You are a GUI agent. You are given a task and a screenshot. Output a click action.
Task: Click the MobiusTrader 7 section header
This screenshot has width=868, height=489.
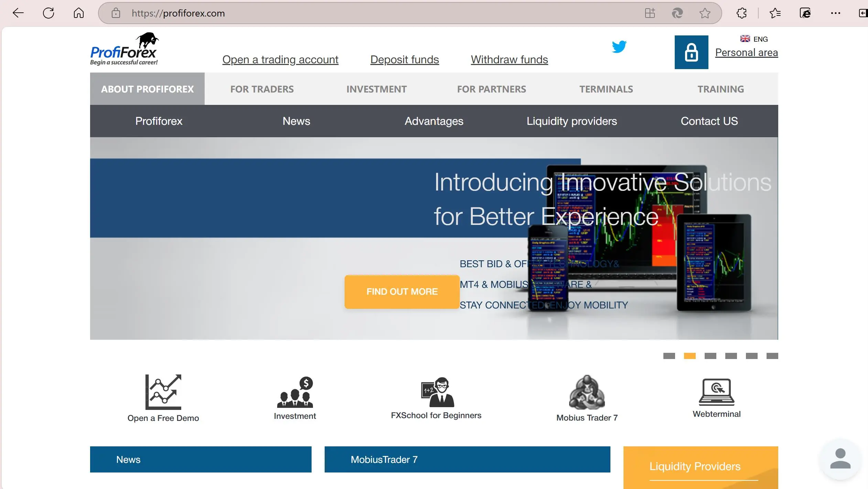click(467, 459)
